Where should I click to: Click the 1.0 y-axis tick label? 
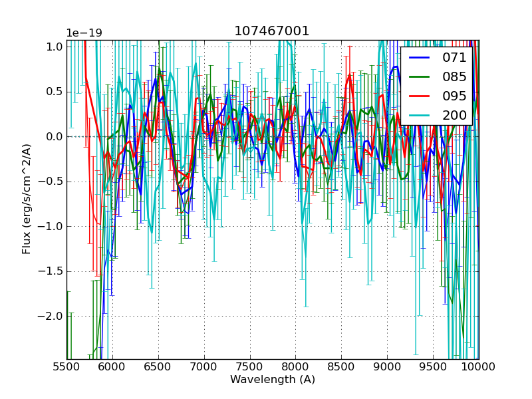tap(55, 47)
